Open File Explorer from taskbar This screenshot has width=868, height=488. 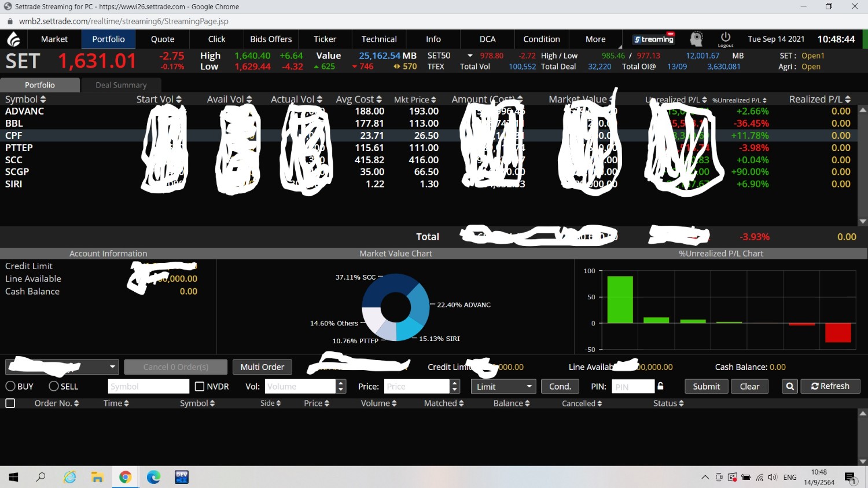pyautogui.click(x=97, y=477)
